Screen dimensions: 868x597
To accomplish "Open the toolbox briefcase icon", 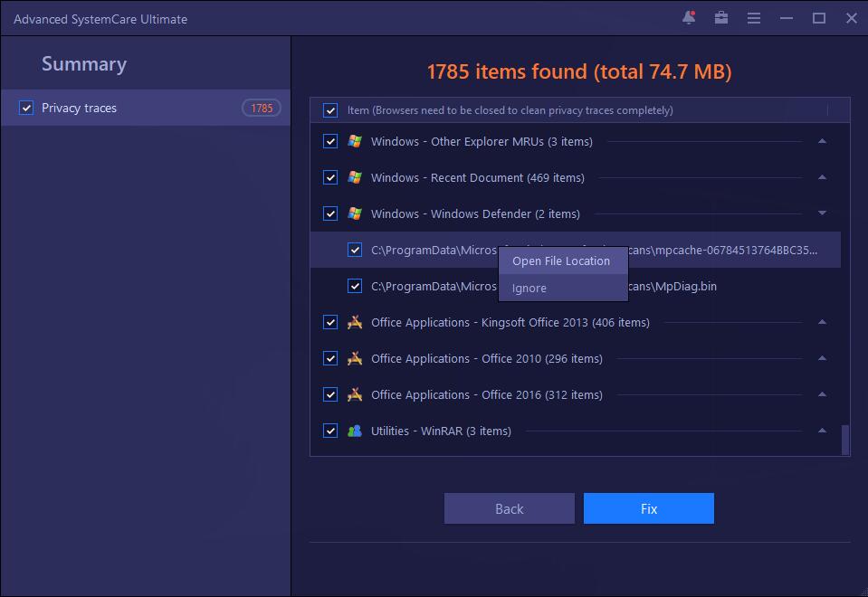I will click(x=721, y=18).
